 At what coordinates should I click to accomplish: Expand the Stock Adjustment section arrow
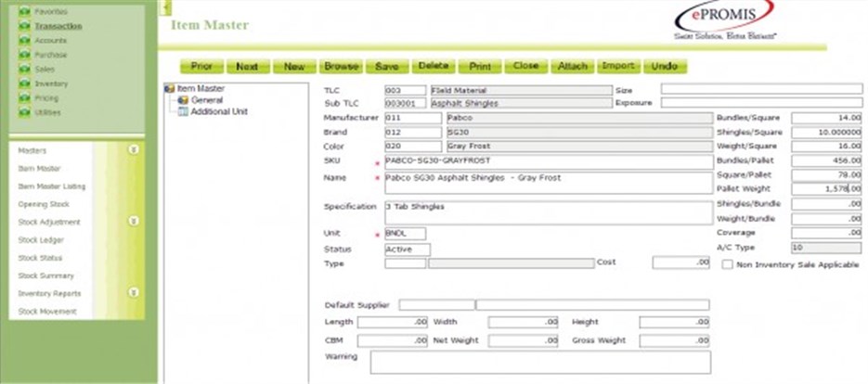coord(134,221)
